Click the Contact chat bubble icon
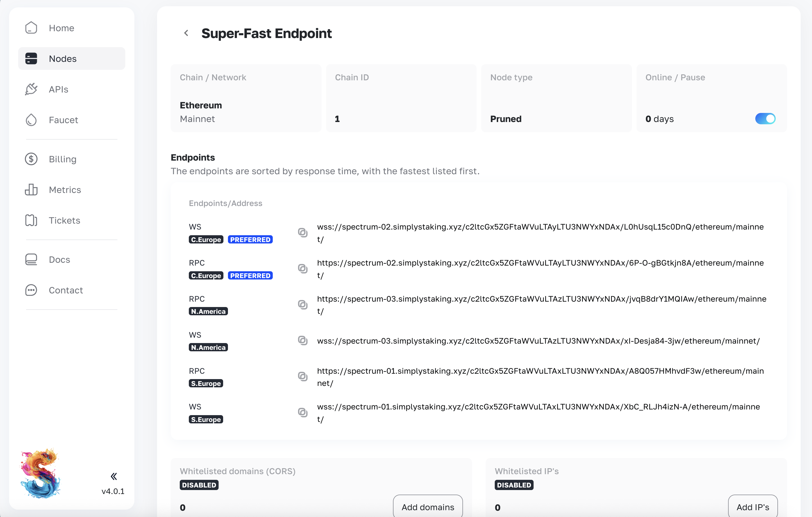The image size is (812, 517). click(x=31, y=290)
